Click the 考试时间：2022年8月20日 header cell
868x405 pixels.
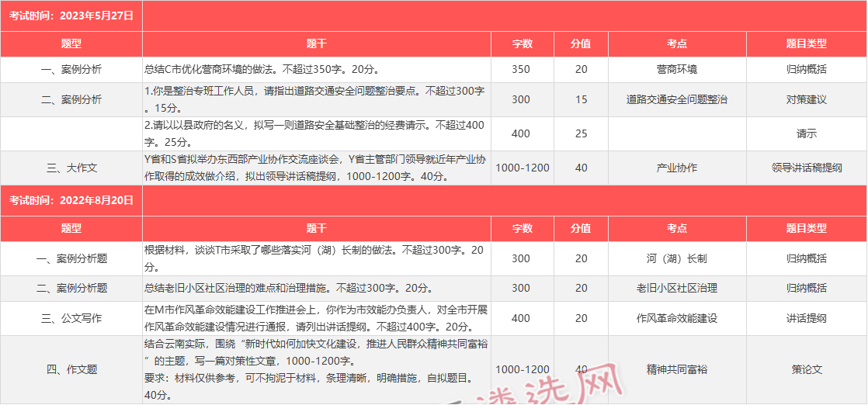click(x=71, y=200)
